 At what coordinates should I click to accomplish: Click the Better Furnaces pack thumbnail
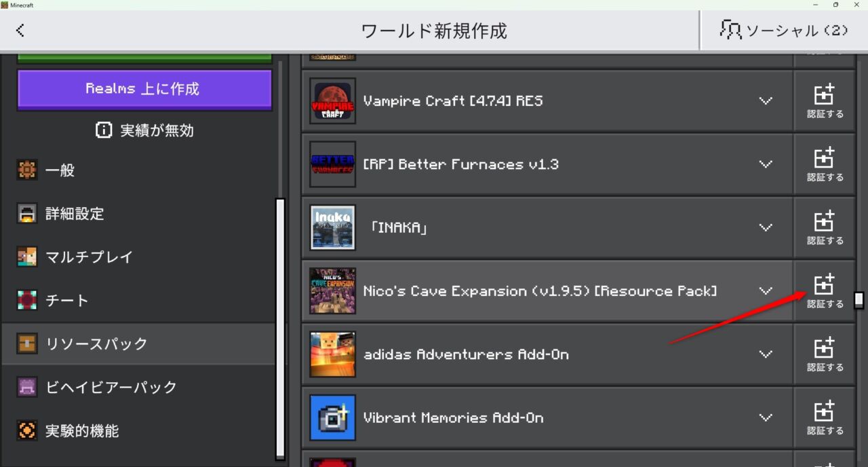[x=332, y=164]
